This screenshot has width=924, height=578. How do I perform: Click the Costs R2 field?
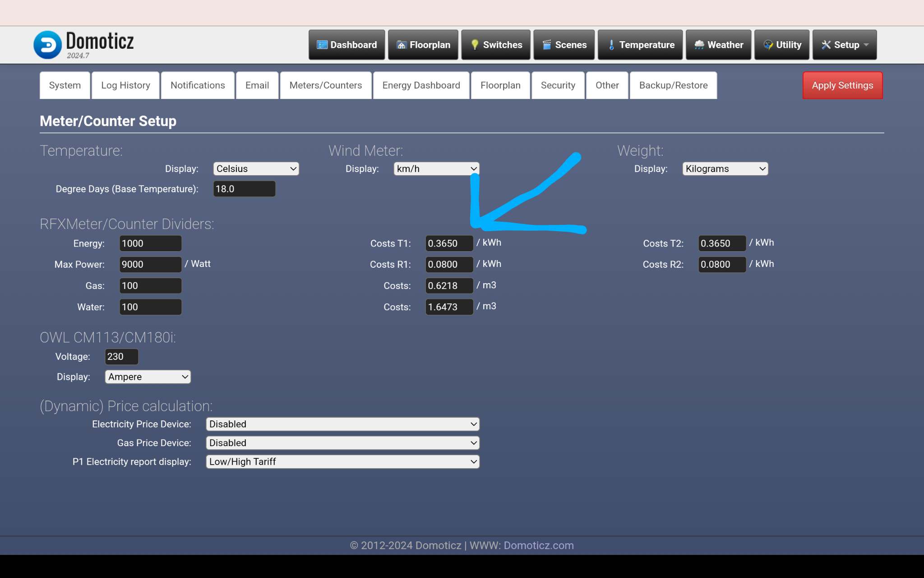722,265
